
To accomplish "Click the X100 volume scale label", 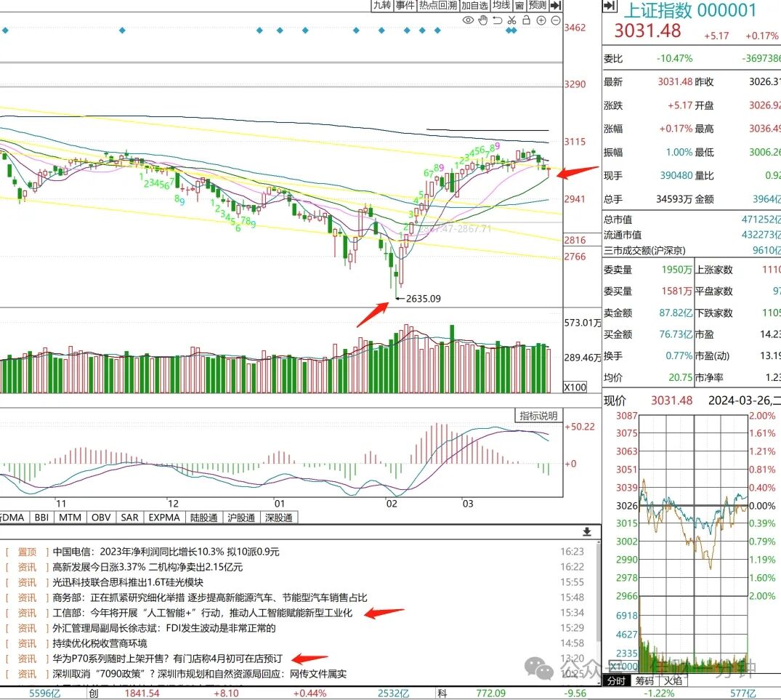I will click(575, 387).
